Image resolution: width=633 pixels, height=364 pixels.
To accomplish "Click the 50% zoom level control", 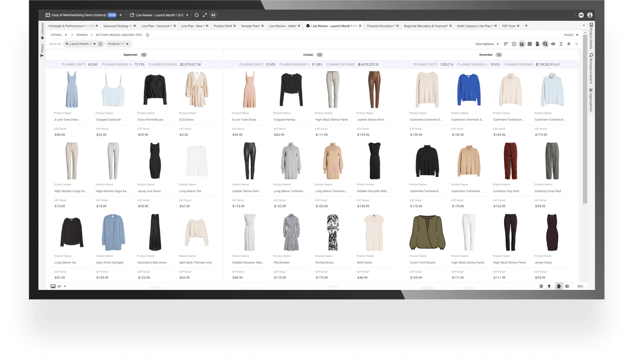I will pos(580,286).
